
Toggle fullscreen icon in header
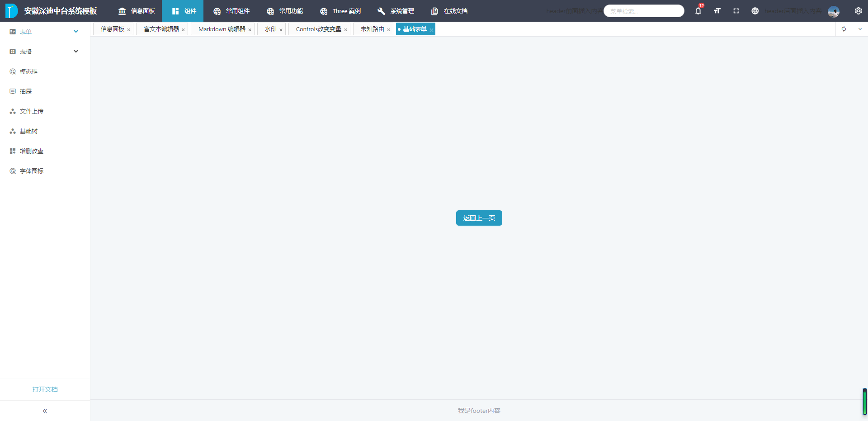click(x=736, y=11)
